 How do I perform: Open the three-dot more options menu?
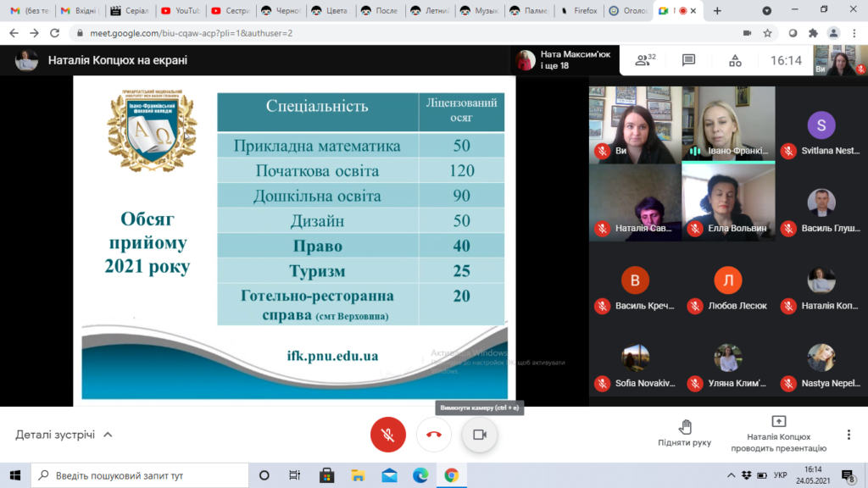tap(848, 435)
